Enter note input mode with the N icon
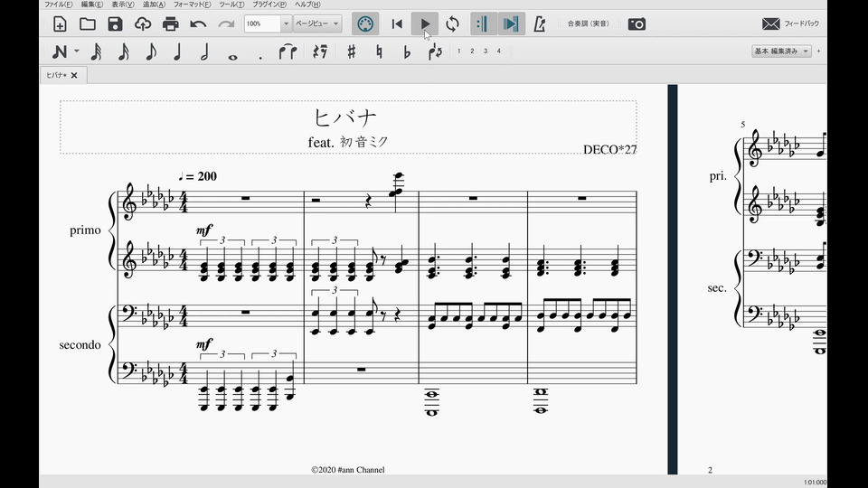Viewport: 868px width, 488px height. [x=60, y=52]
